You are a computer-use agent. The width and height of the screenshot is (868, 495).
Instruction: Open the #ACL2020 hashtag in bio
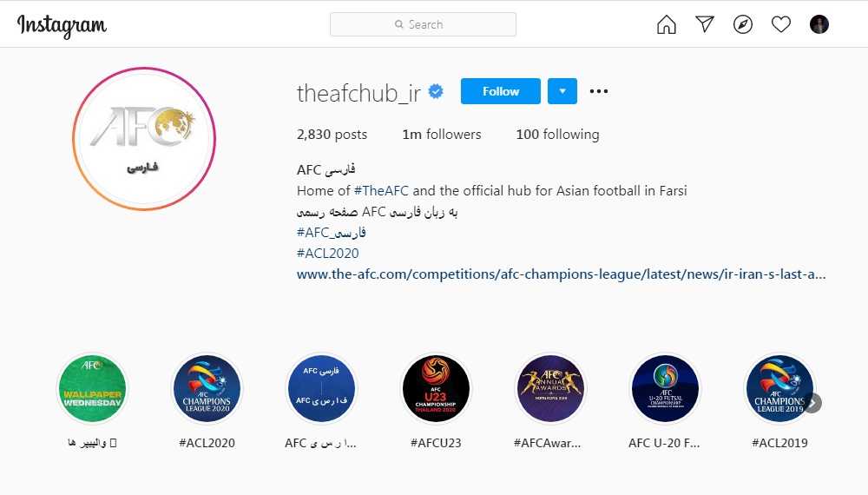coord(328,254)
